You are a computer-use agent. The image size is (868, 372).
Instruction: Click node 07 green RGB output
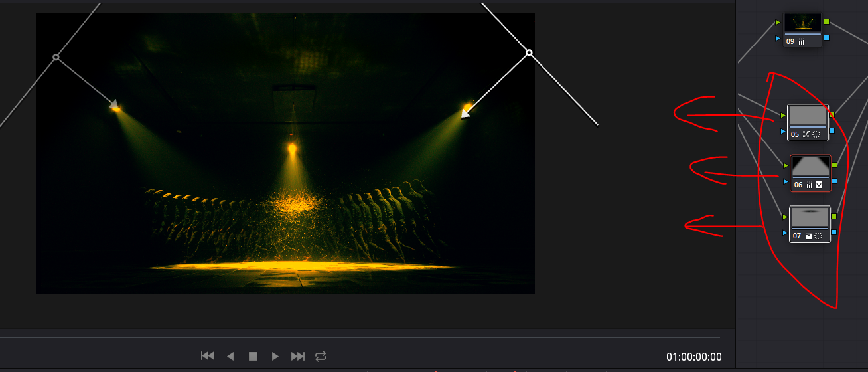(834, 216)
